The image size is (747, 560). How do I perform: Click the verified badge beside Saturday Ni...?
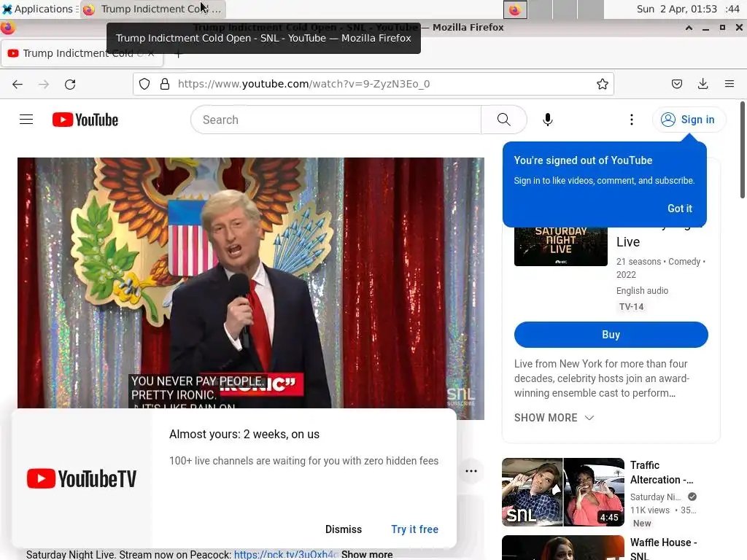click(692, 497)
